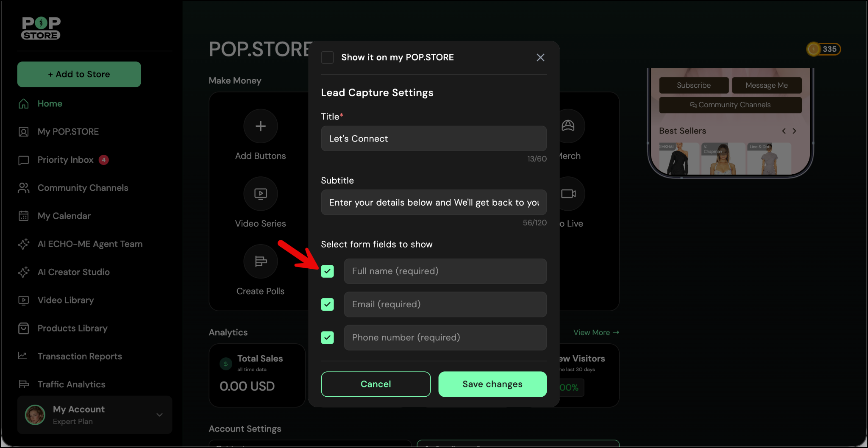Screen dimensions: 868x448
Task: Uncheck the Full name field checkbox
Action: click(328, 271)
